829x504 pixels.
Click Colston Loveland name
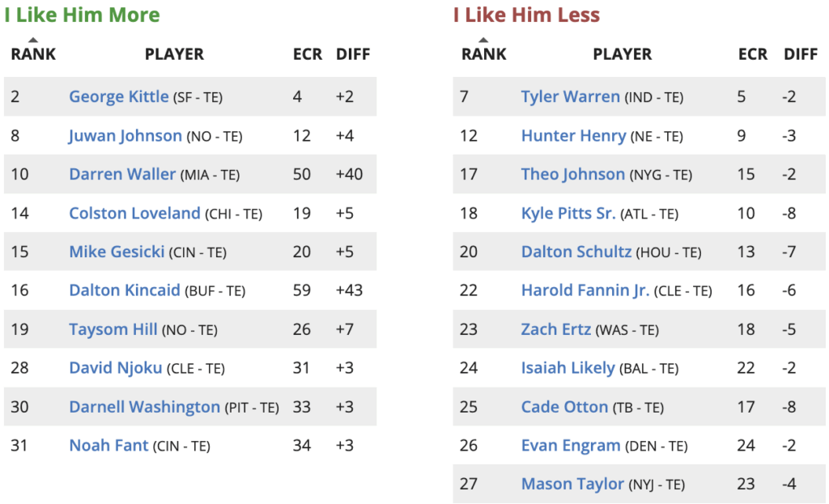click(134, 214)
